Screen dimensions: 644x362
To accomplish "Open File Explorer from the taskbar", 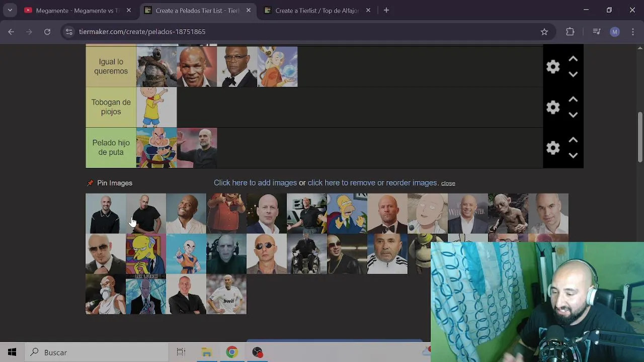I will click(x=207, y=352).
